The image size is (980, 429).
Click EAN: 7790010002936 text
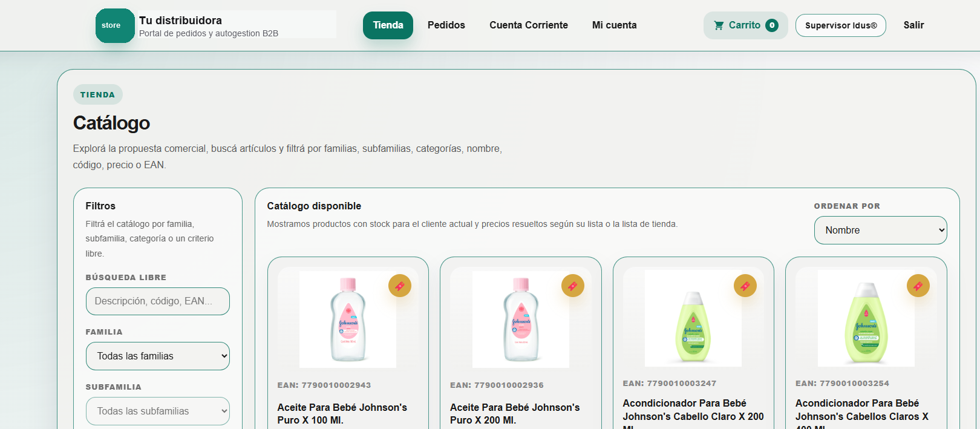[x=497, y=385]
